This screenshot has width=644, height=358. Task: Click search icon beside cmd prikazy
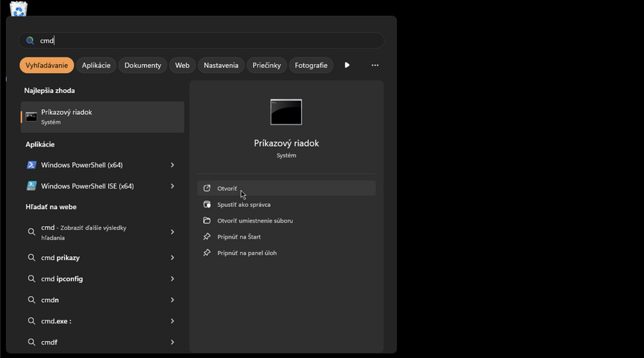point(31,258)
